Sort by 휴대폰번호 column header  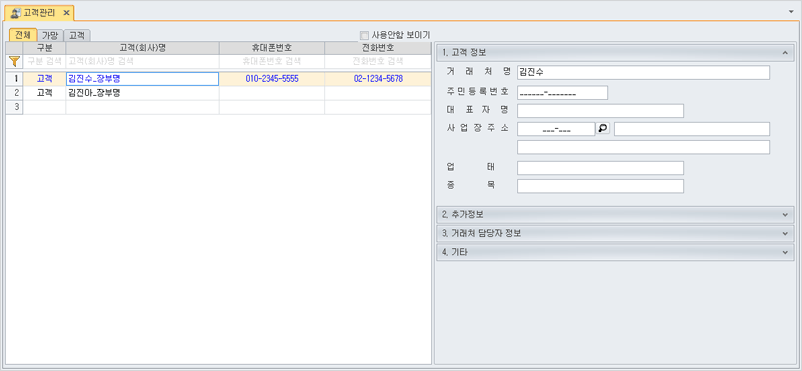272,48
